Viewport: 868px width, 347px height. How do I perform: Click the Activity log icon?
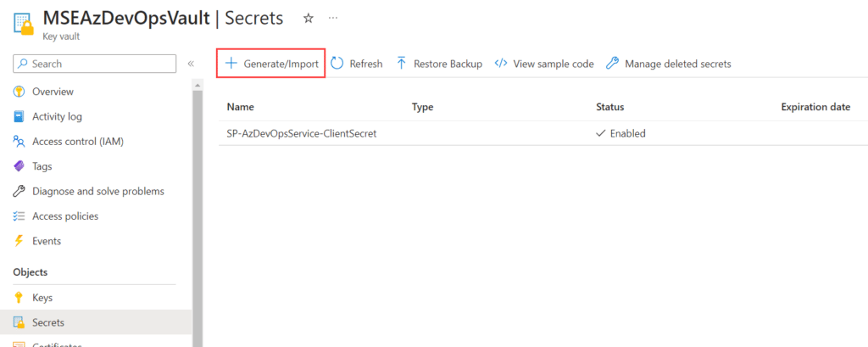click(x=19, y=116)
